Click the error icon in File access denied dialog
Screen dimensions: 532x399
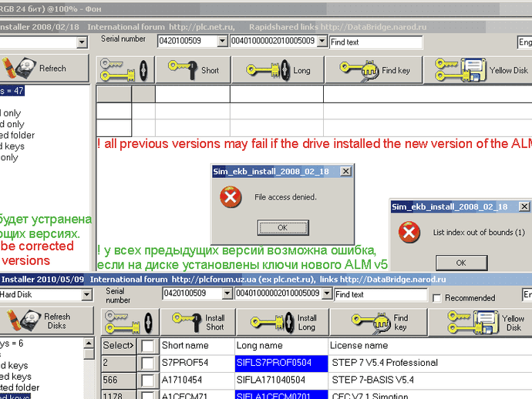pos(231,197)
